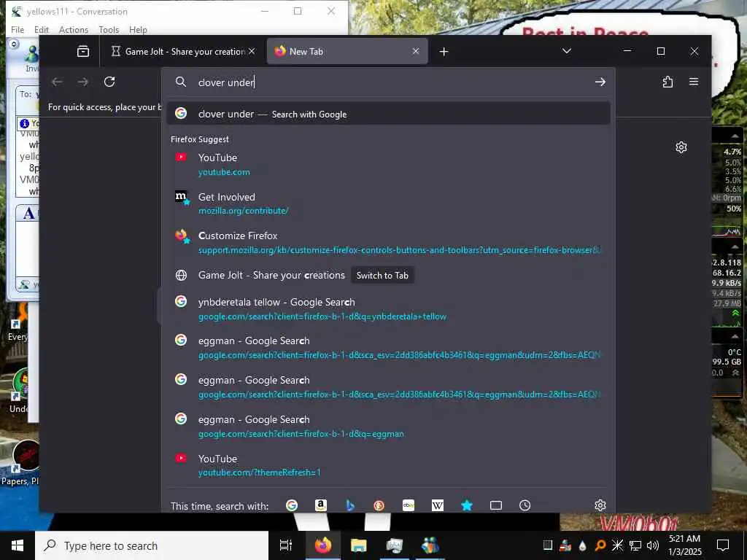747x560 pixels.
Task: Select 'clover under — Search with Google' suggestion
Action: click(388, 113)
